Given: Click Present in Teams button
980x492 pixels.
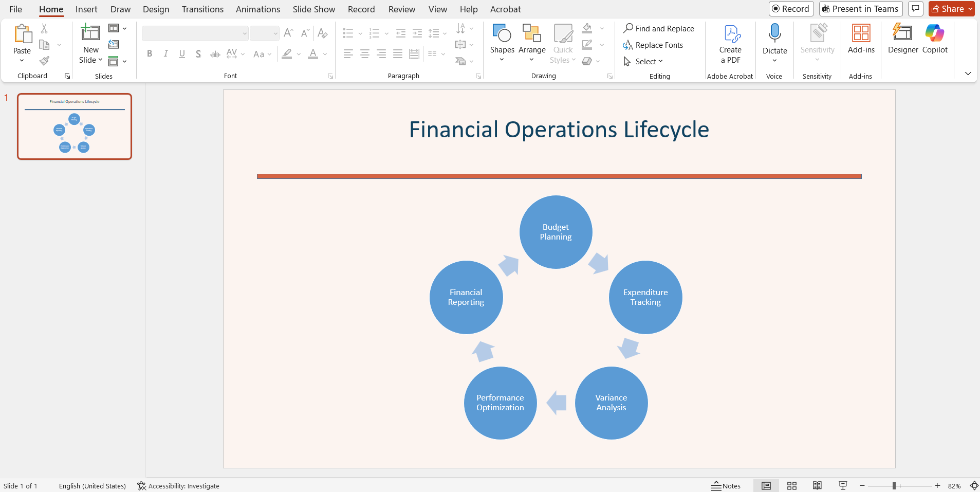Looking at the screenshot, I should (861, 9).
